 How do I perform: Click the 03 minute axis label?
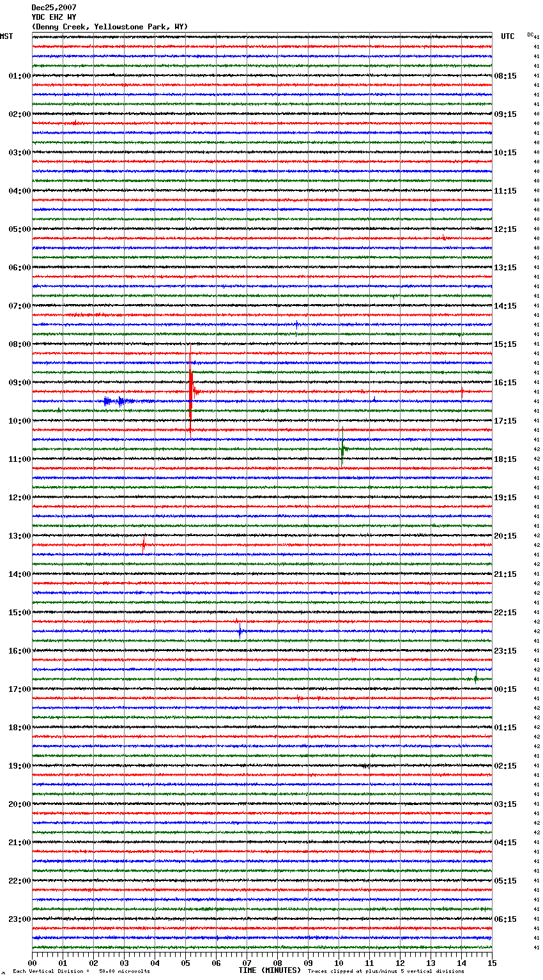(x=124, y=963)
